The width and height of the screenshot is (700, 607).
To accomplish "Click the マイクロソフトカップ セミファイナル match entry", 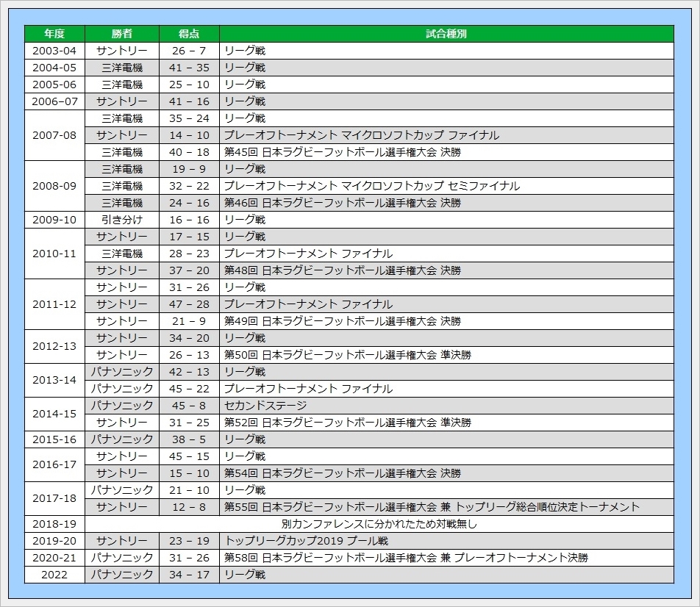I will point(371,186).
